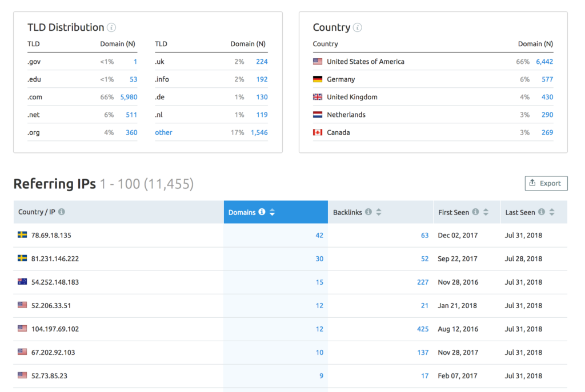This screenshot has width=585, height=392.
Task: Click the 'Dec 02, 2017' first seen date
Action: (458, 235)
